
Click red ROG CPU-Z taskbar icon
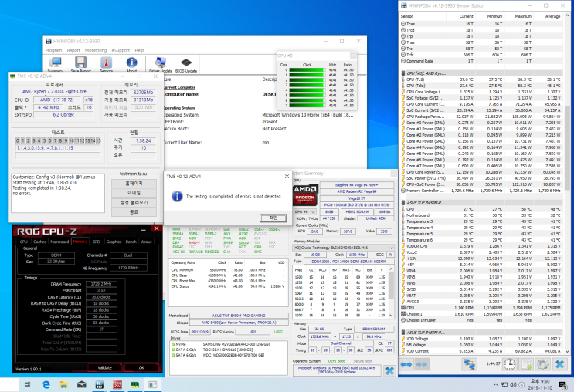point(117,385)
